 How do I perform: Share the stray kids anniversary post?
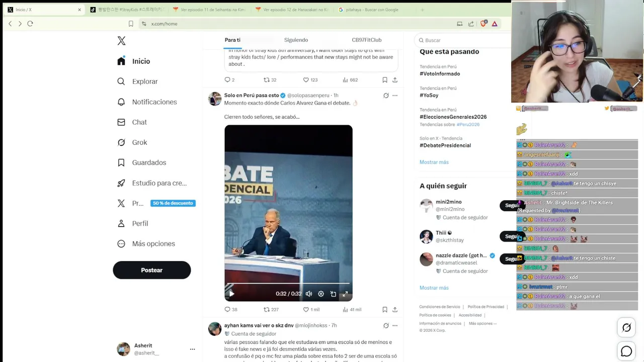(x=395, y=80)
